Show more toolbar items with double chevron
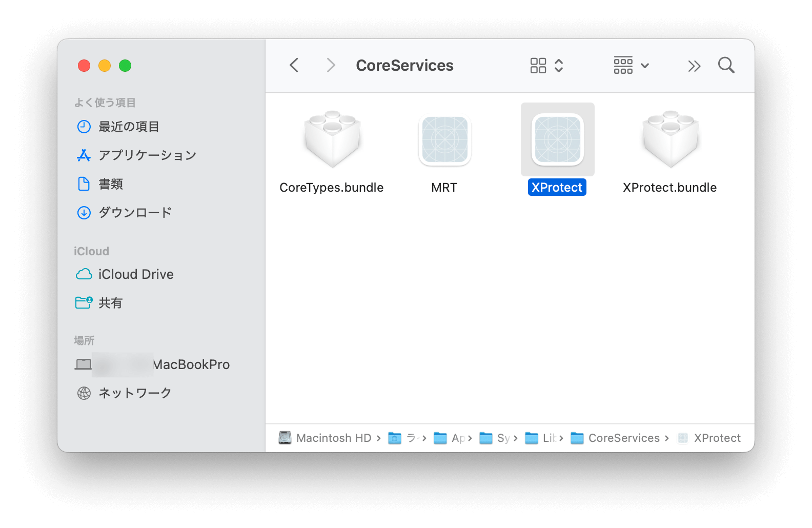This screenshot has width=812, height=528. (694, 66)
